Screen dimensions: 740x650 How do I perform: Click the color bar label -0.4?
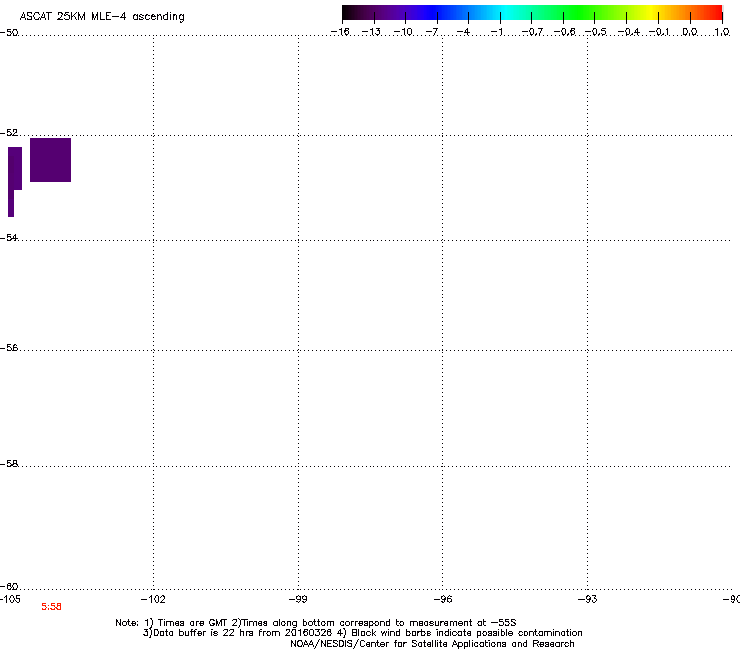[x=629, y=32]
